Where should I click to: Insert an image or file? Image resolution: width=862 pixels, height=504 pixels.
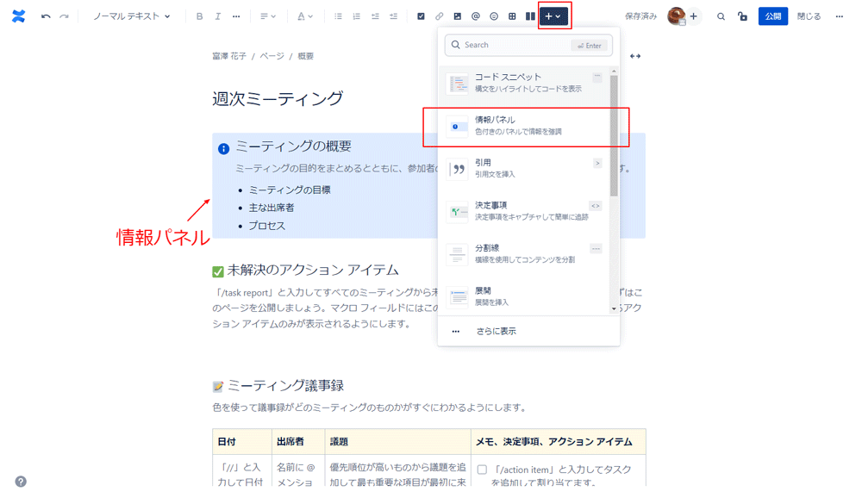click(x=458, y=16)
